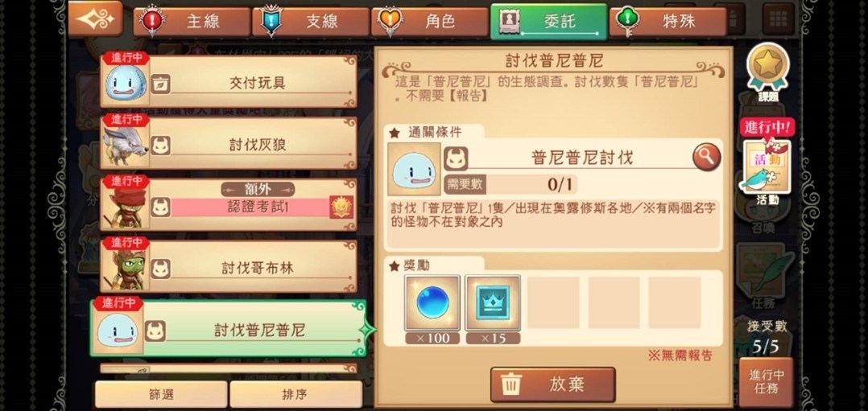
Task: Switch to the 支線 tab
Action: coord(311,22)
